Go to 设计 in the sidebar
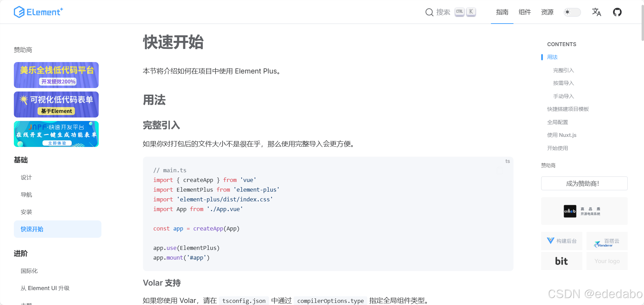The width and height of the screenshot is (644, 305). [x=26, y=177]
